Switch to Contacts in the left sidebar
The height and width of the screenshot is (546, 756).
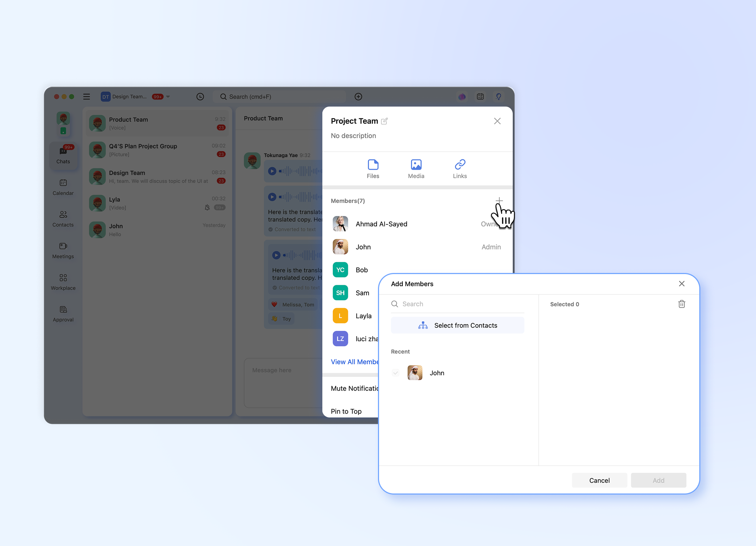click(63, 219)
